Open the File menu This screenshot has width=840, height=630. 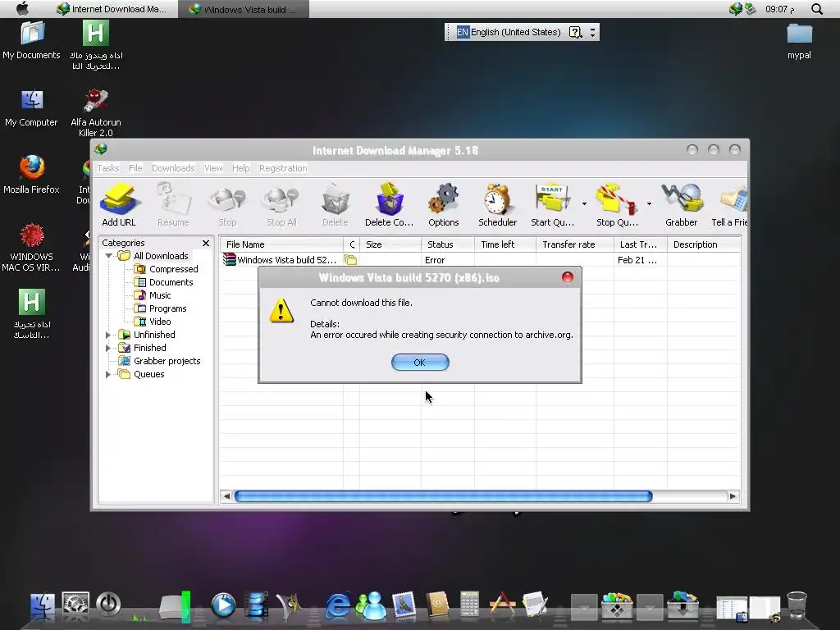(135, 168)
